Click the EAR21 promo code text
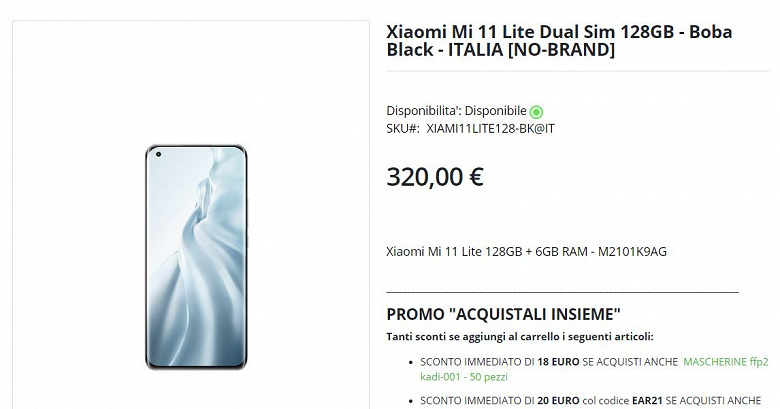 [x=647, y=401]
